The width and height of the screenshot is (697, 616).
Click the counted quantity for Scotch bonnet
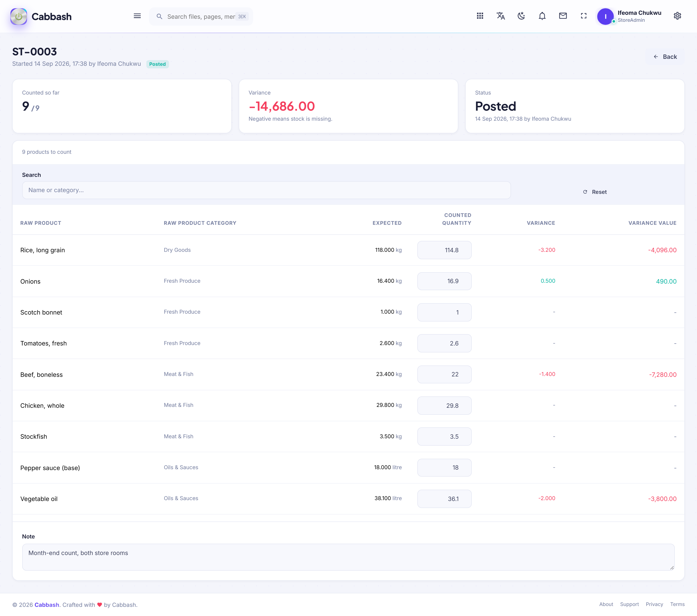[x=444, y=312]
